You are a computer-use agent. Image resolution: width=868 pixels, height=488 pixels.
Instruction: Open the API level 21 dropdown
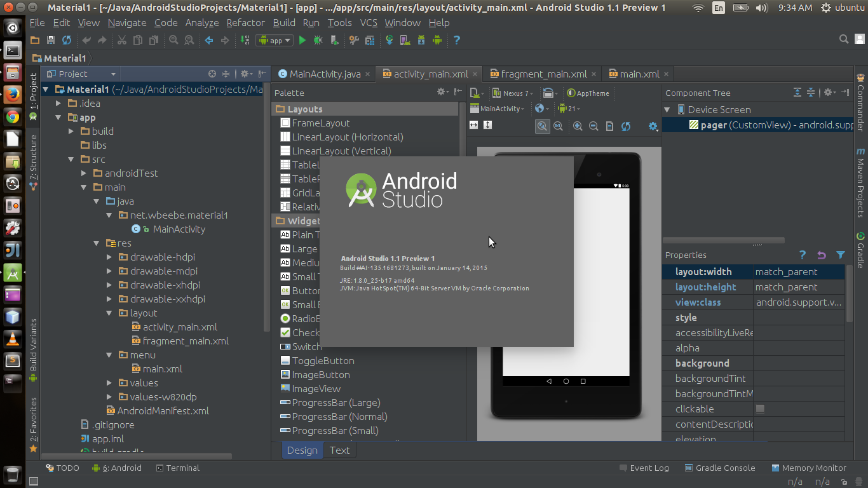570,109
